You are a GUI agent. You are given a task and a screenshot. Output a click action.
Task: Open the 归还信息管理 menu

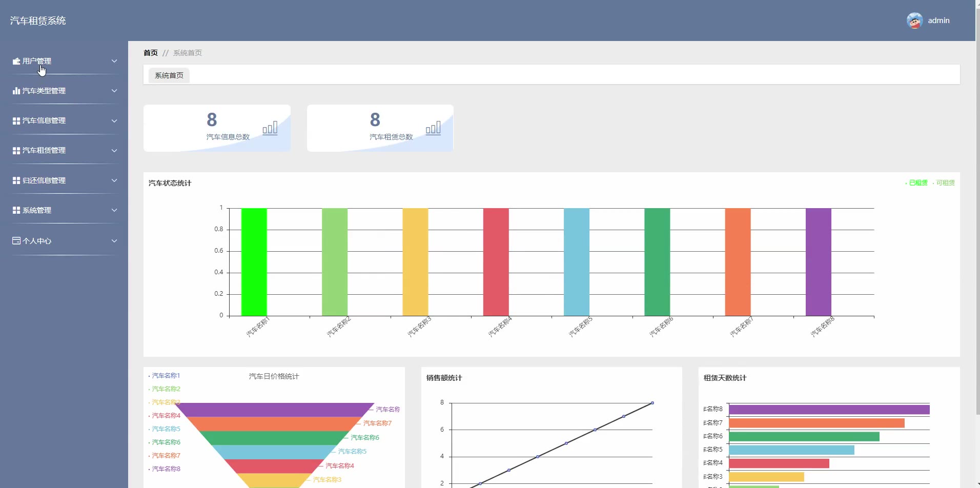(64, 180)
